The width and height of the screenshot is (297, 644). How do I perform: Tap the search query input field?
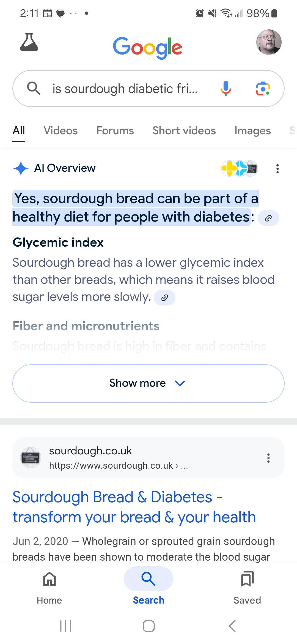click(x=125, y=89)
